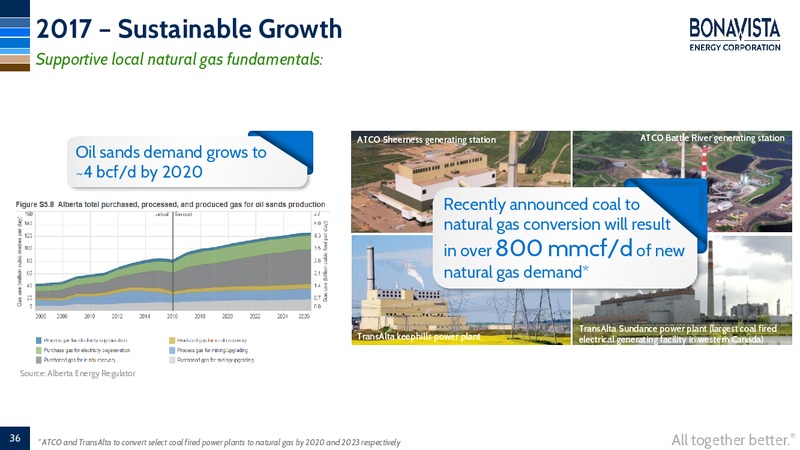The width and height of the screenshot is (800, 450).
Task: Click the 2016 label on the chart's x-axis
Action: 172,316
